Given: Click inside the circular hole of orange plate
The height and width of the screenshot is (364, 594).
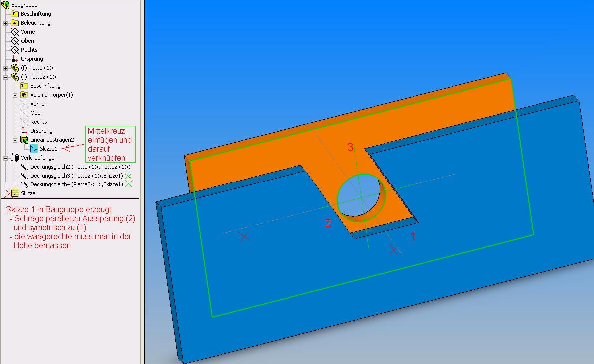Looking at the screenshot, I should tap(358, 195).
